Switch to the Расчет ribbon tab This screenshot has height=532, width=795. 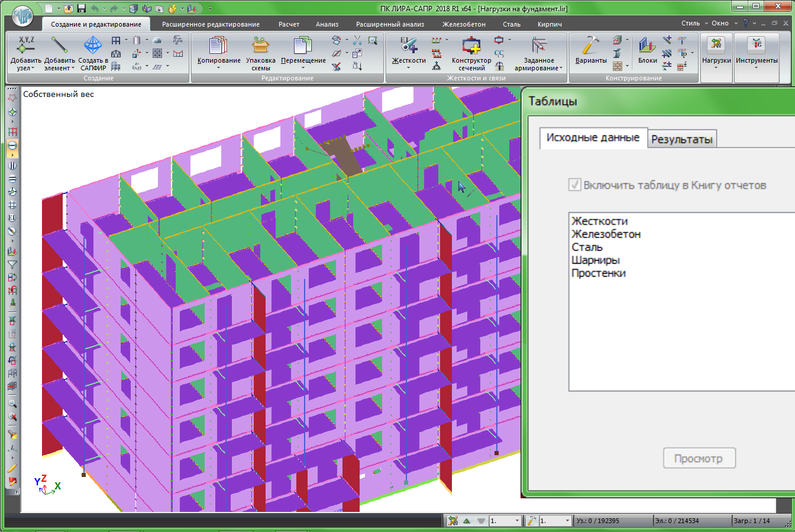coord(289,24)
